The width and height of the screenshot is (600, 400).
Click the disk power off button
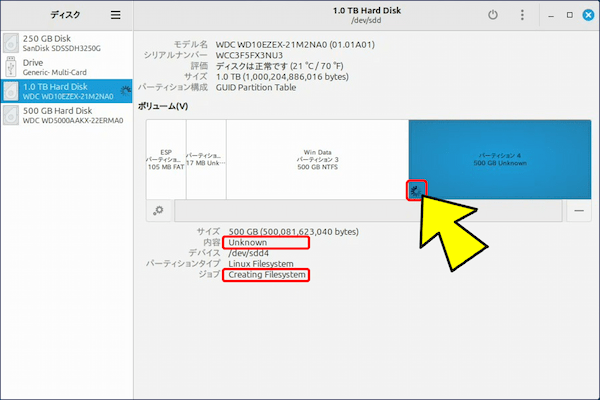pyautogui.click(x=492, y=15)
